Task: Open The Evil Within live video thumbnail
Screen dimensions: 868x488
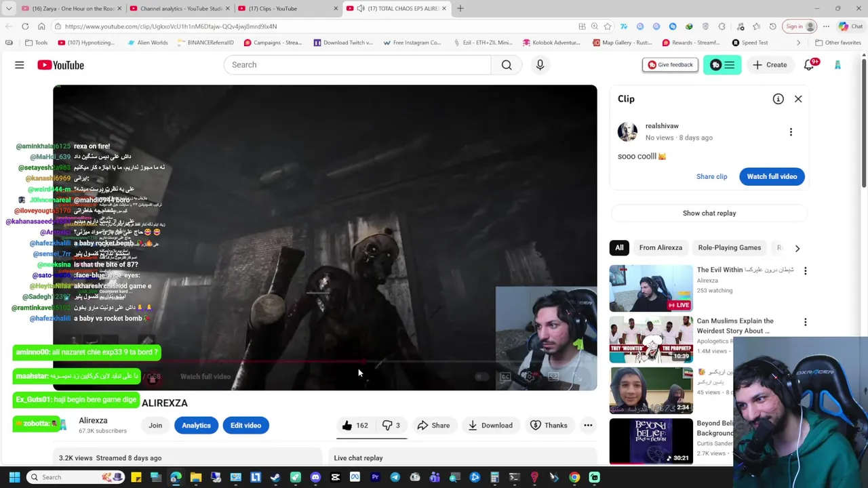Action: pos(650,288)
